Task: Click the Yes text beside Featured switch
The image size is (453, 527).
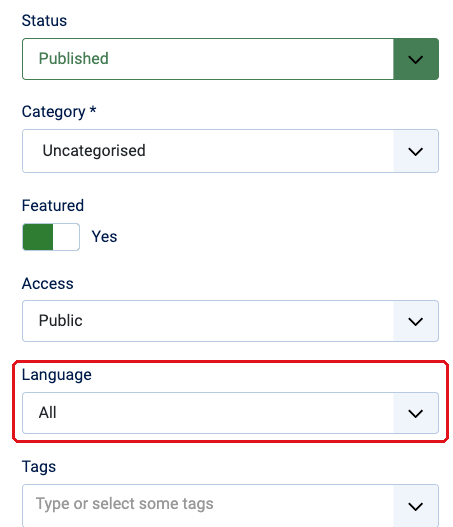Action: click(x=105, y=237)
